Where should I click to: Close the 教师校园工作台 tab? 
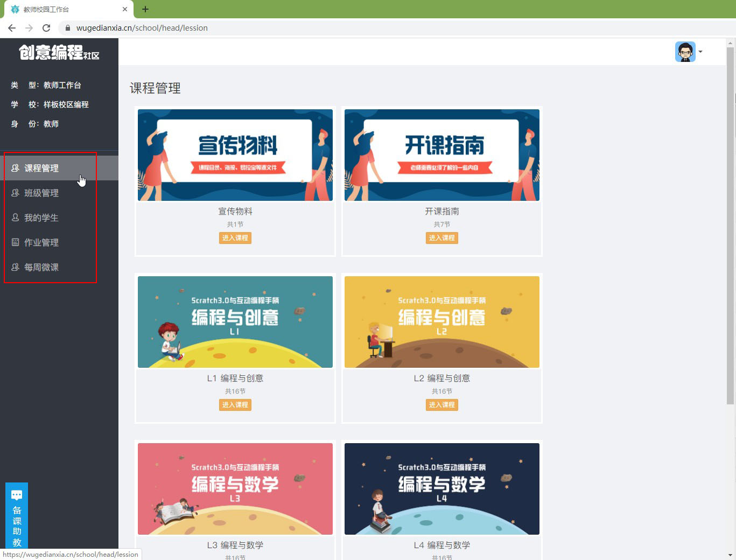(125, 9)
